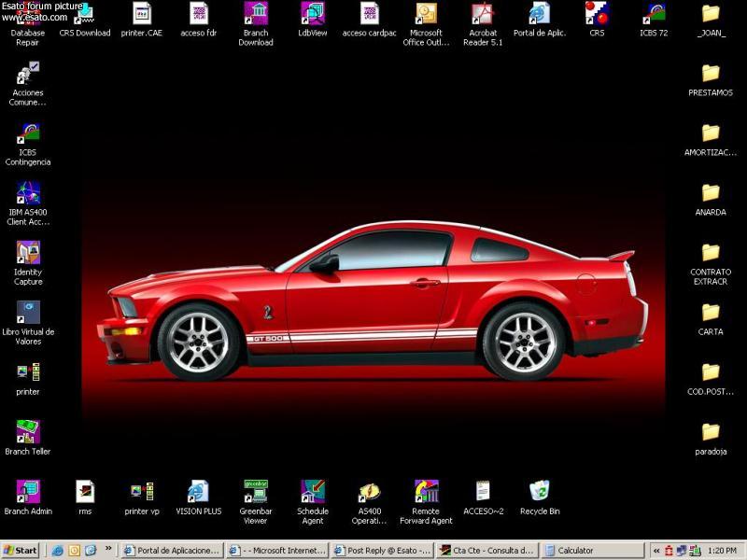The width and height of the screenshot is (747, 560).
Task: Open the Schedule Agent shortcut
Action: click(x=313, y=502)
